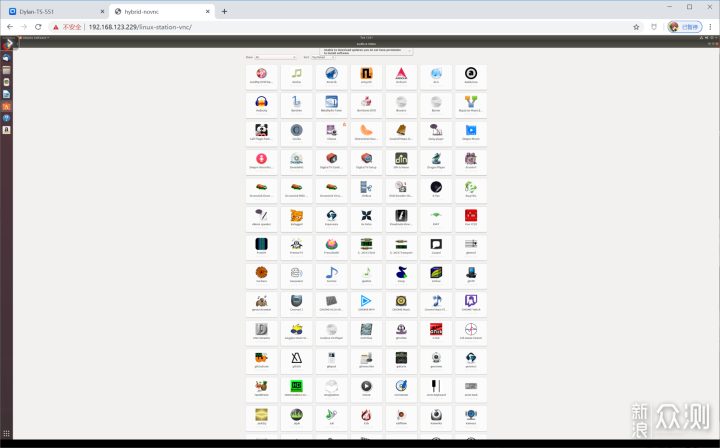Viewport: 720px width, 448px height.
Task: Go back to the previous page
Action: point(10,27)
